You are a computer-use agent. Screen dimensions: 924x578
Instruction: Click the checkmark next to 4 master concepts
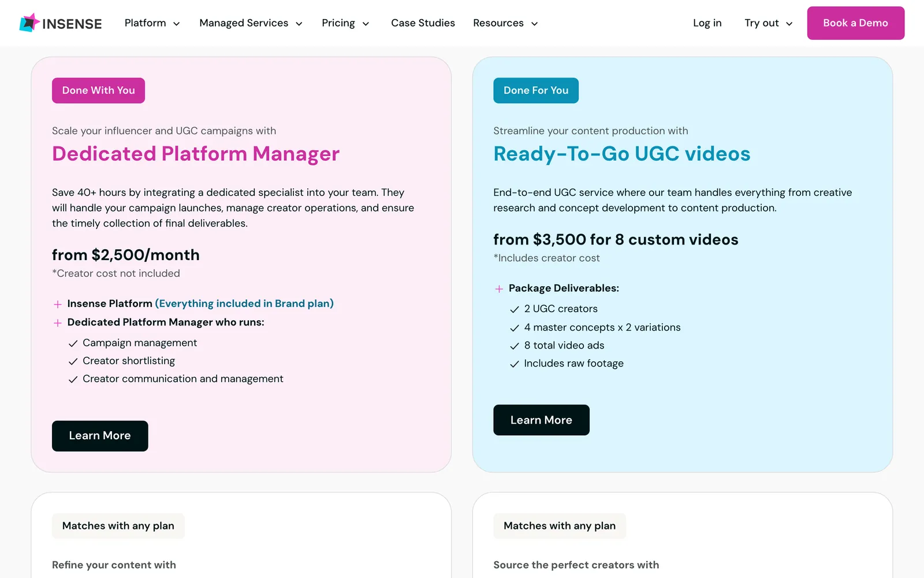tap(515, 328)
